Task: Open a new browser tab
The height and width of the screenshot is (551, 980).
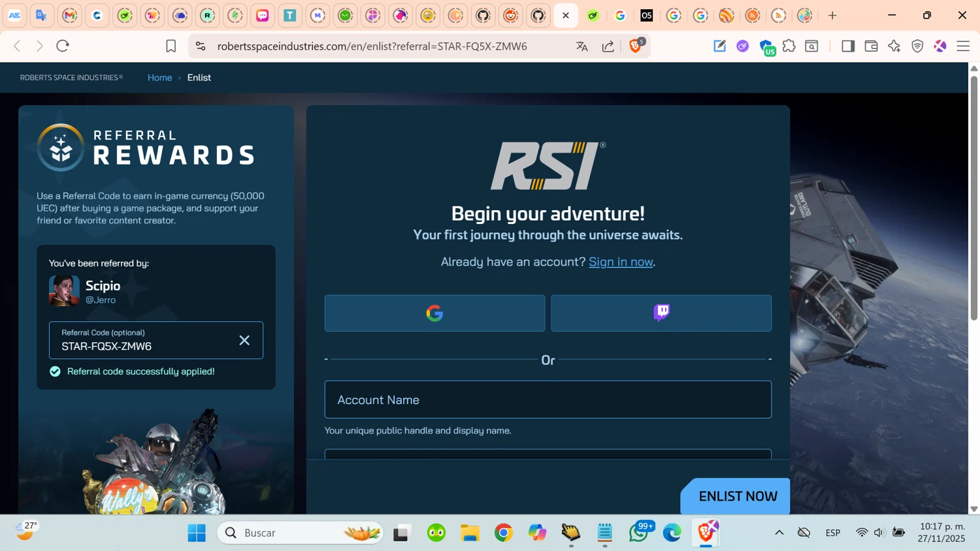Action: [x=832, y=16]
